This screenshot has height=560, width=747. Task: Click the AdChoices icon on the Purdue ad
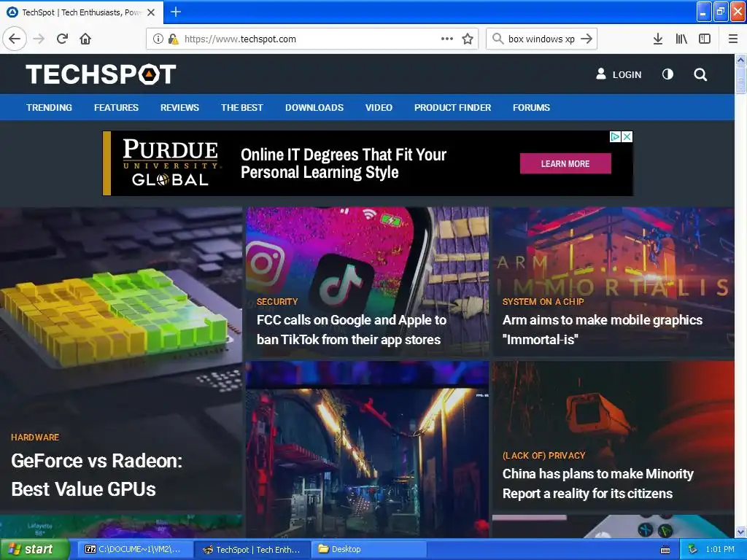[615, 136]
